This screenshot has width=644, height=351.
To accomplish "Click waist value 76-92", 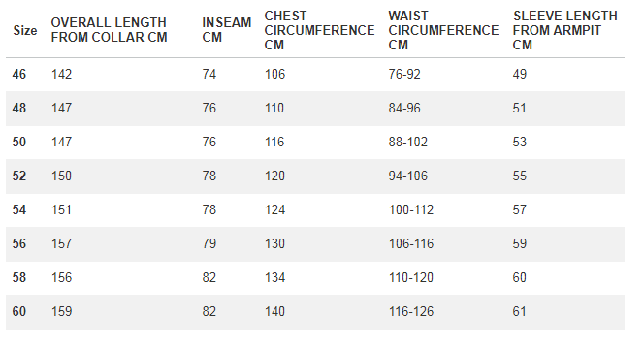I will (404, 75).
